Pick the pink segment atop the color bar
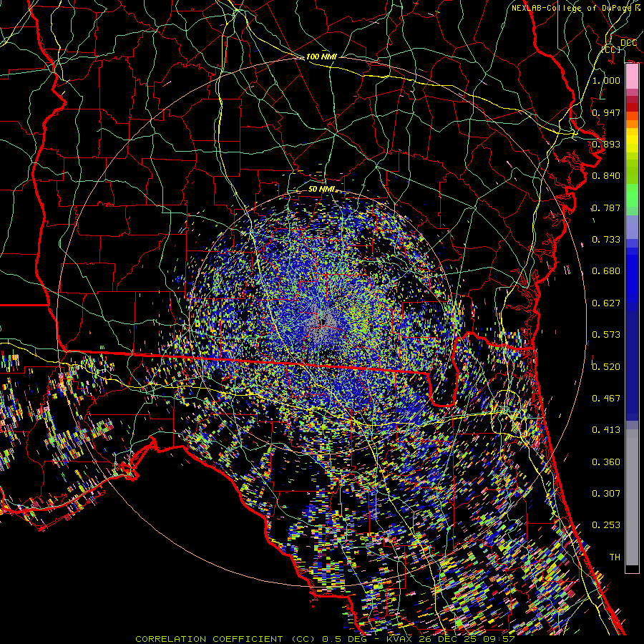This screenshot has width=644, height=644. pyautogui.click(x=632, y=77)
